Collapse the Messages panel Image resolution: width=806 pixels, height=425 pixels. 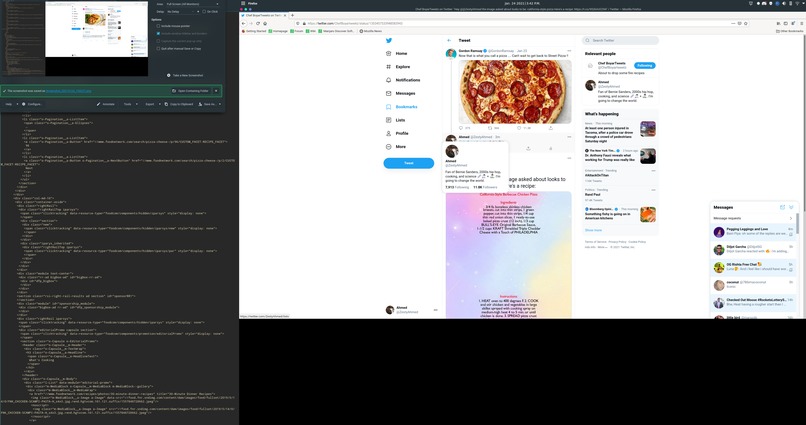coord(791,207)
